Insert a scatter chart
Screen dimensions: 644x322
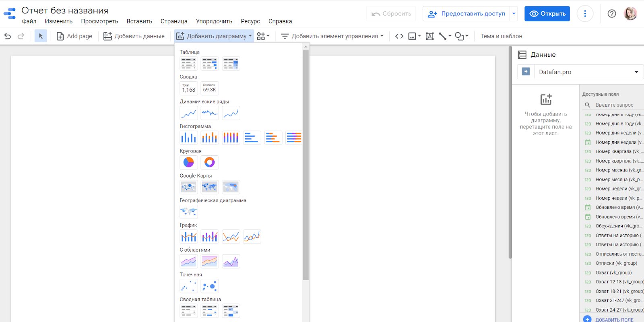pos(188,286)
